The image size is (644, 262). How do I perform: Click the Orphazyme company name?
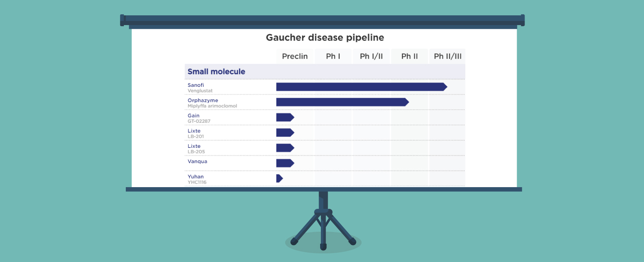(203, 100)
